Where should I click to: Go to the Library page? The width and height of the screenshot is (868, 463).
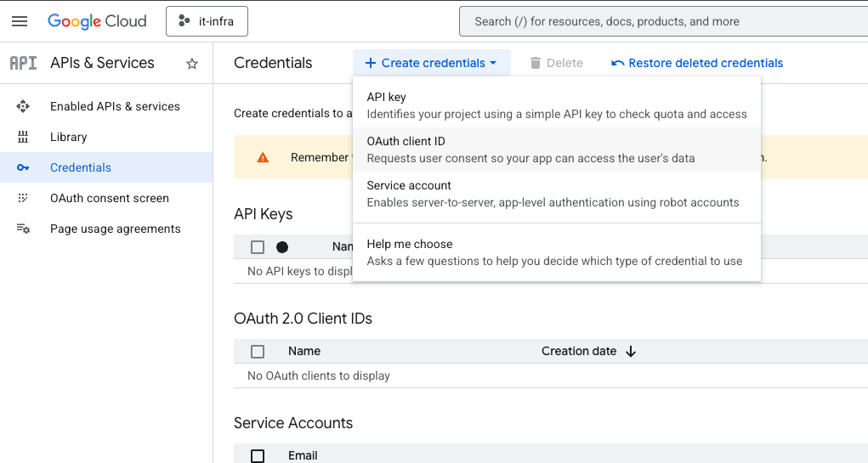click(x=69, y=137)
